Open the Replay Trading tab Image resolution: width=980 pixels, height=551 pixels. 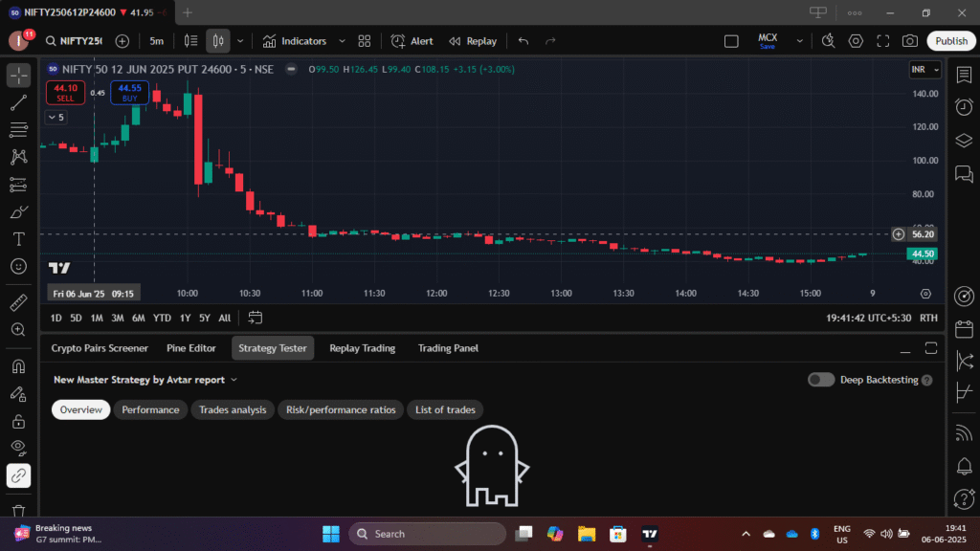[x=363, y=348]
